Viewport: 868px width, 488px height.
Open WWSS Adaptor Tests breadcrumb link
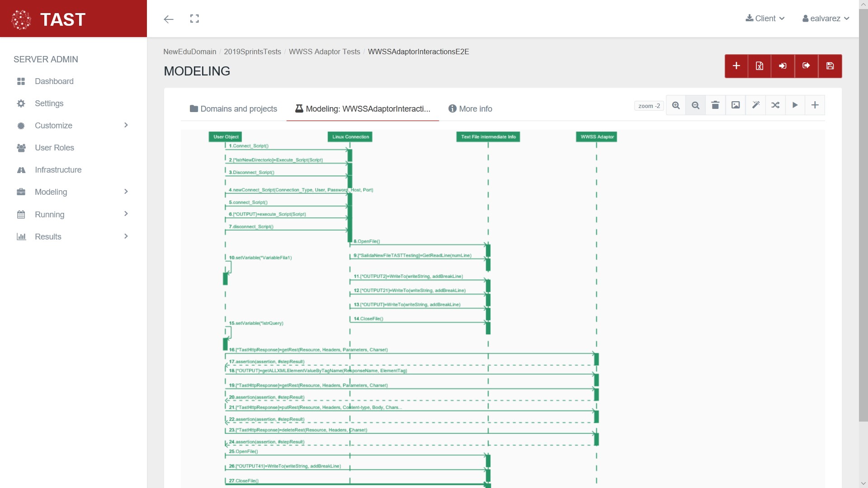[x=324, y=52]
